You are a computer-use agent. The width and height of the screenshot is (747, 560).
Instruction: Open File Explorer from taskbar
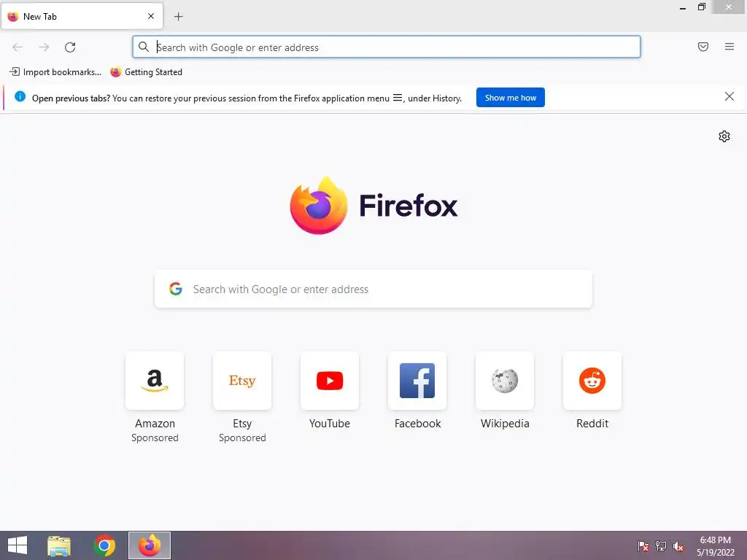pyautogui.click(x=59, y=545)
